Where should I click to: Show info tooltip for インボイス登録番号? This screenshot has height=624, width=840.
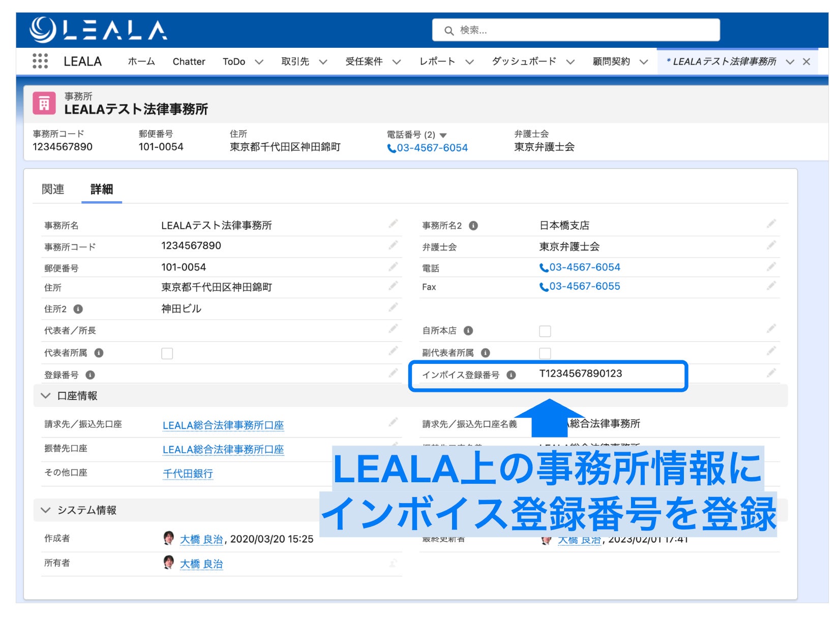click(512, 375)
